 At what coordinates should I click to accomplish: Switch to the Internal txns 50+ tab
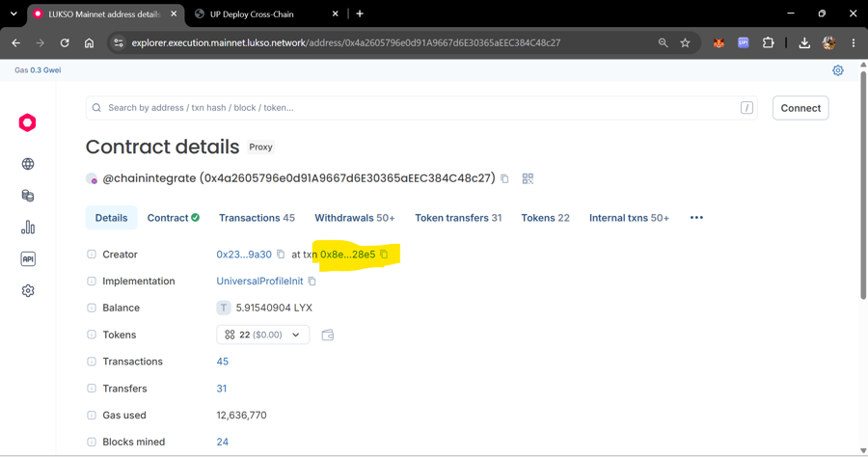[629, 218]
